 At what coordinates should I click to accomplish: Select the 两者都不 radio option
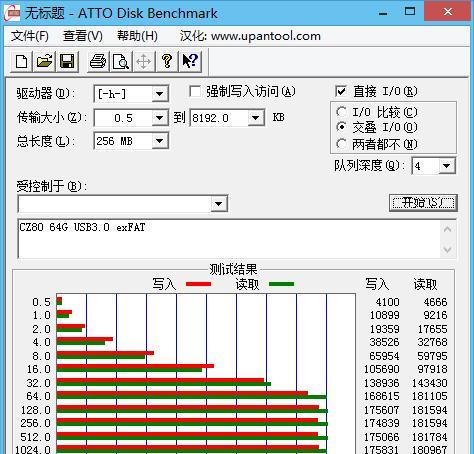(x=341, y=144)
